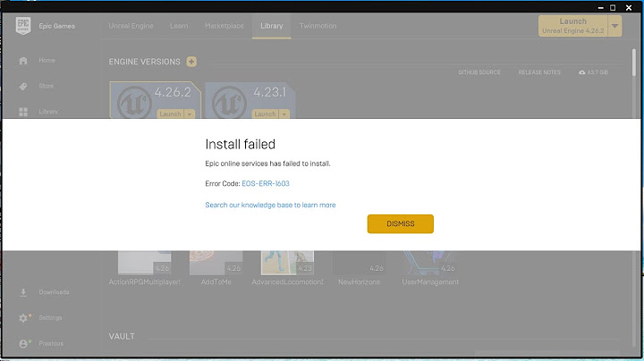Launch engine version 4.23.1 card
Screen dimensions: 644x361
pyautogui.click(x=265, y=114)
